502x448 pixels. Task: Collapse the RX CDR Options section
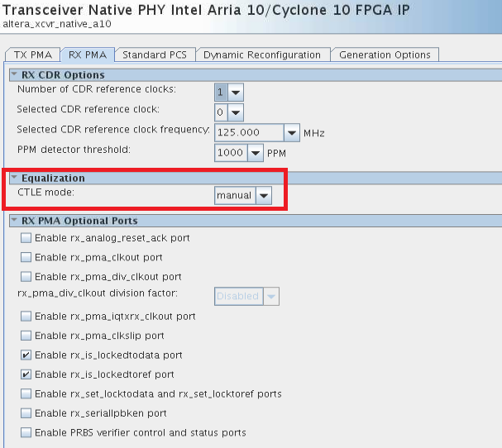[x=14, y=75]
